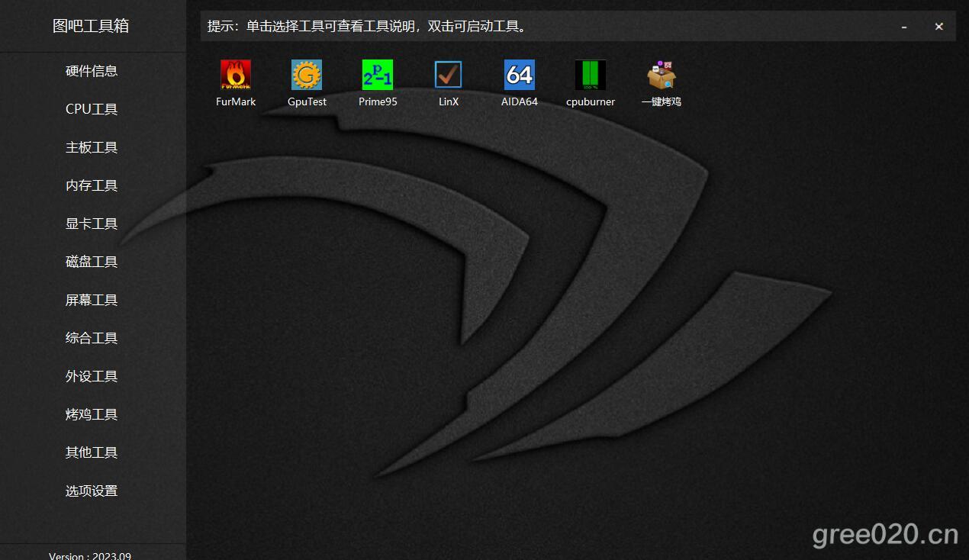Select the 一键烤鸡 box icon

pyautogui.click(x=661, y=75)
